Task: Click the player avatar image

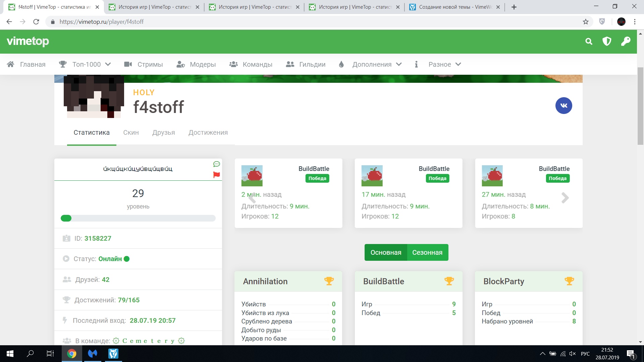Action: coord(94,97)
